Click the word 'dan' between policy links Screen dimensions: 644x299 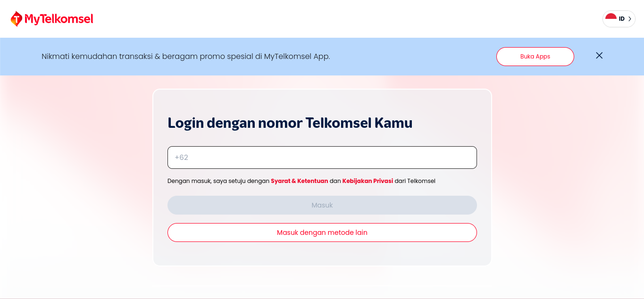(x=335, y=181)
